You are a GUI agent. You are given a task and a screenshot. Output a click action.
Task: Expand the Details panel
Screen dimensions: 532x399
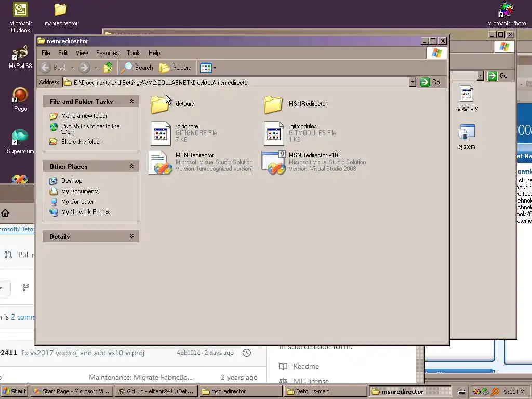(131, 236)
